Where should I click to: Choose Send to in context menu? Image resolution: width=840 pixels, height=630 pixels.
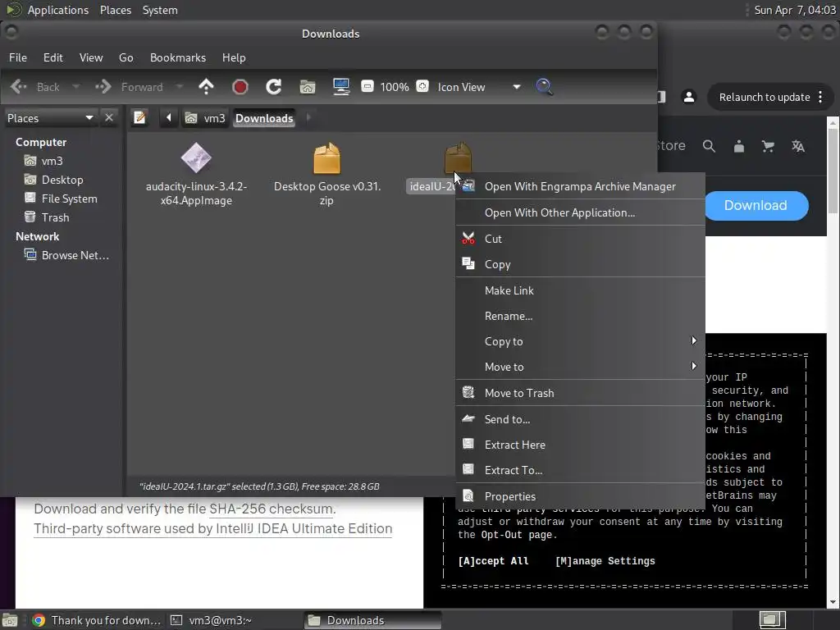point(580,419)
